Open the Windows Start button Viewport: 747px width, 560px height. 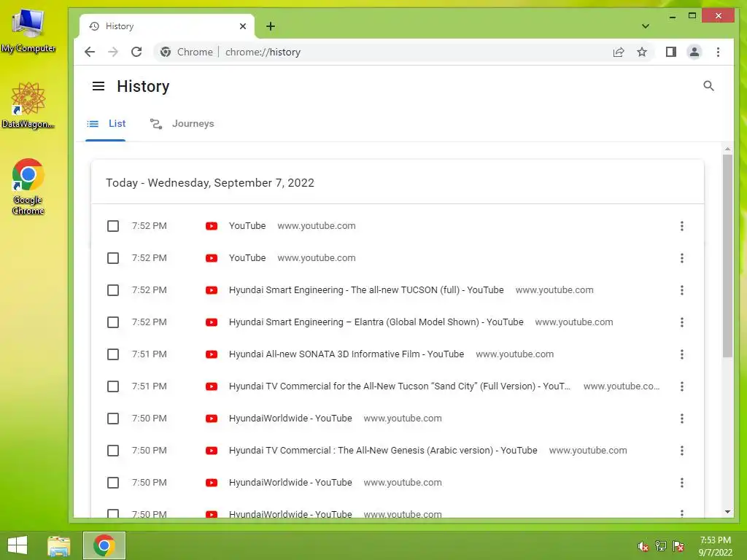click(18, 545)
